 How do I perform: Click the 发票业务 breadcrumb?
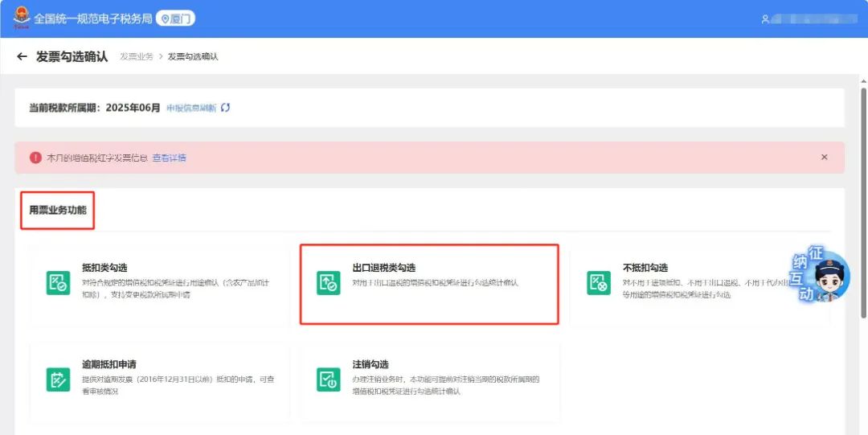tap(137, 56)
